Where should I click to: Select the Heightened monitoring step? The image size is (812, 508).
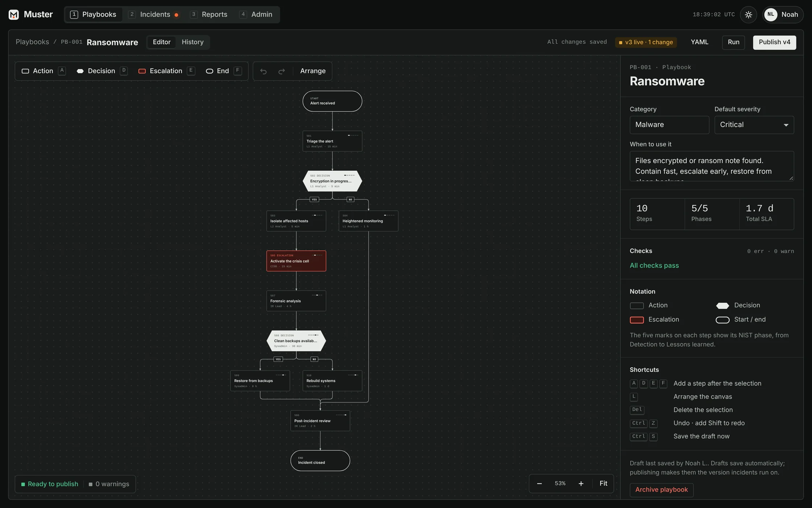pos(368,221)
